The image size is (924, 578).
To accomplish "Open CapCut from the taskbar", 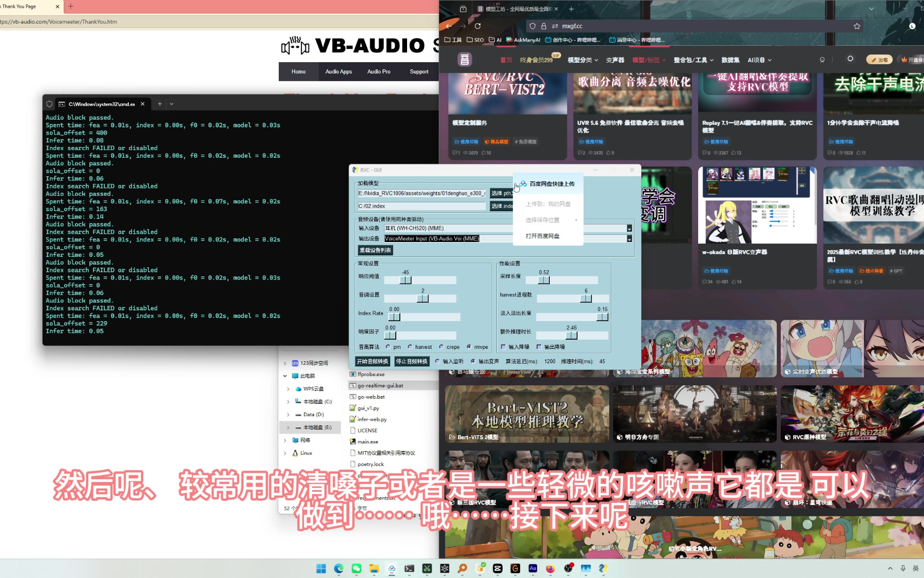I will click(497, 568).
